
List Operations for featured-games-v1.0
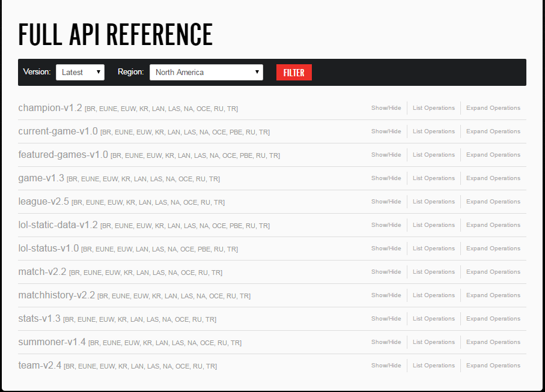(434, 155)
